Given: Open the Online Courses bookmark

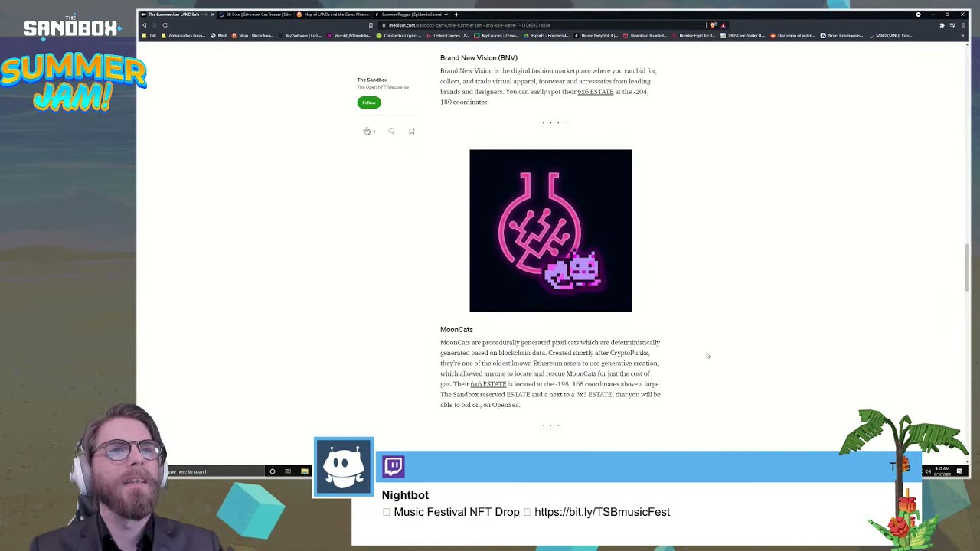Looking at the screenshot, I should tap(448, 36).
